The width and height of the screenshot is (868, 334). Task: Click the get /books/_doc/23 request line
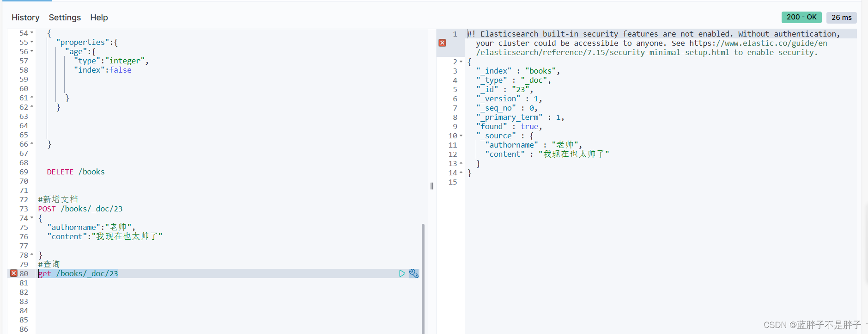(78, 273)
